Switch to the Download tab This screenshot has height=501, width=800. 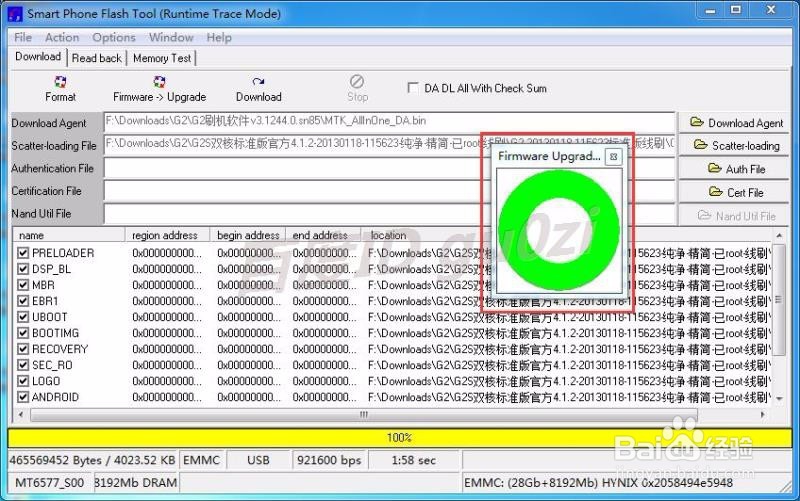tap(38, 57)
